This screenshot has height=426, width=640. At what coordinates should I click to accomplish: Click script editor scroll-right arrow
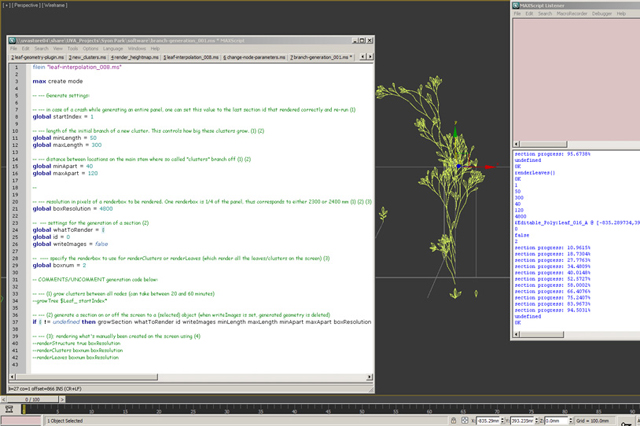[x=370, y=377]
